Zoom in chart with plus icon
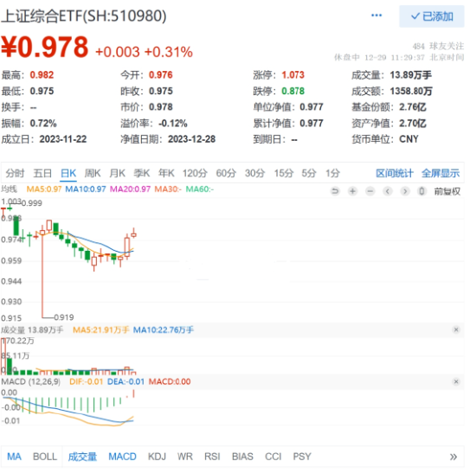Image resolution: width=476 pixels, height=473 pixels. click(x=352, y=191)
